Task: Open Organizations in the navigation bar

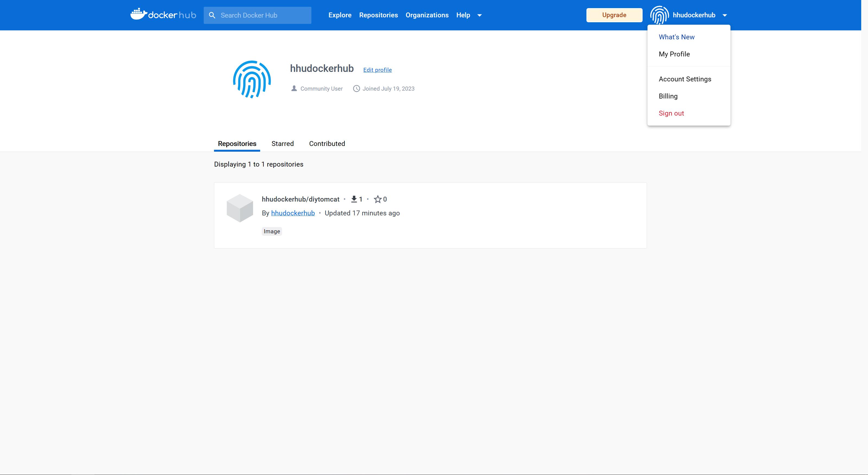Action: coord(427,15)
